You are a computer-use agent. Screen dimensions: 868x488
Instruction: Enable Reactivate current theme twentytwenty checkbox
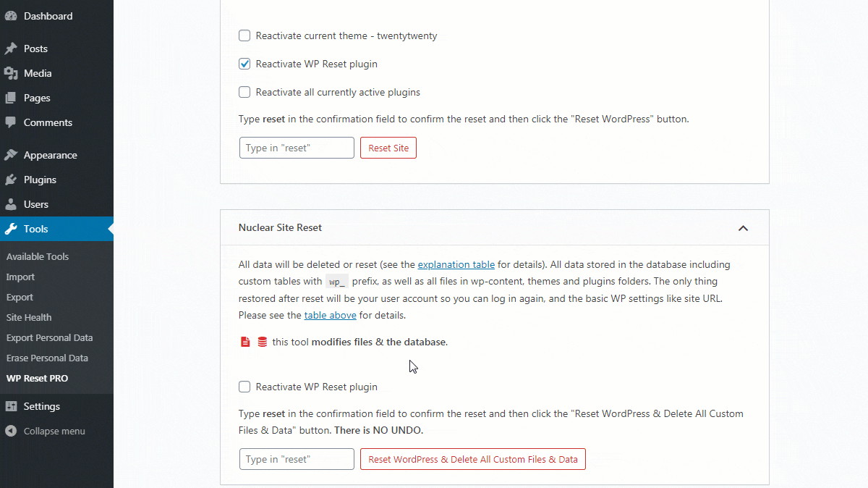(244, 35)
